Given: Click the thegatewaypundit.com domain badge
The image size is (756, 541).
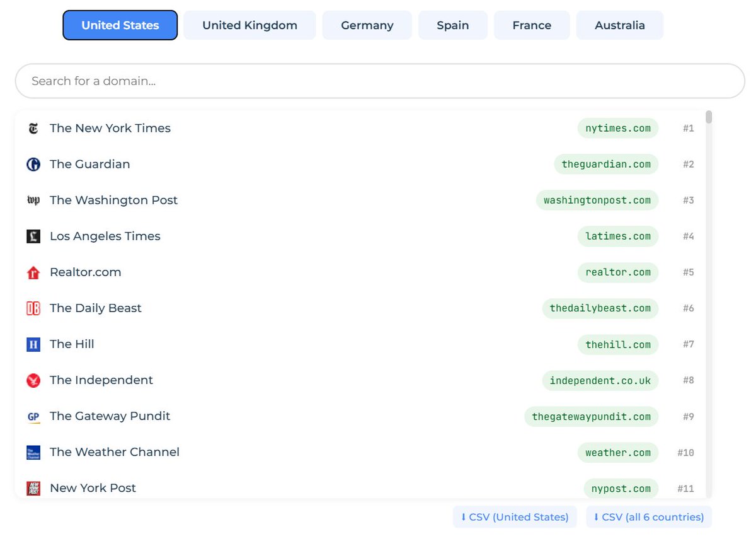Looking at the screenshot, I should 592,416.
